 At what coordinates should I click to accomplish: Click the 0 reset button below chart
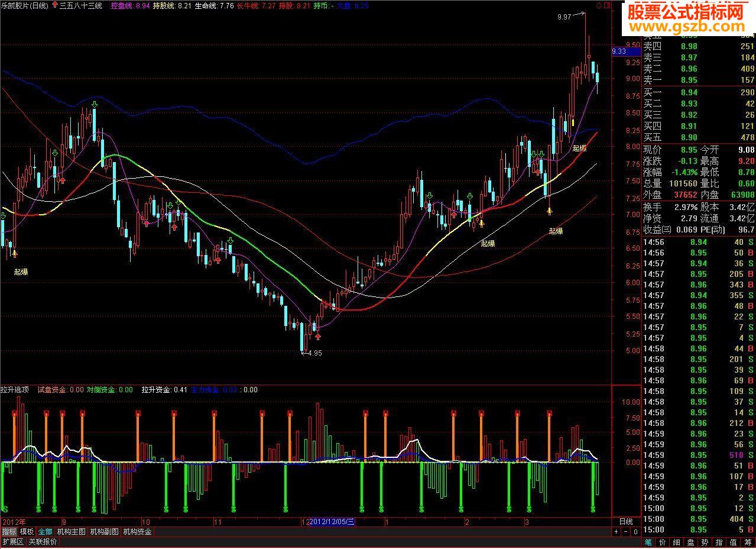(x=635, y=532)
